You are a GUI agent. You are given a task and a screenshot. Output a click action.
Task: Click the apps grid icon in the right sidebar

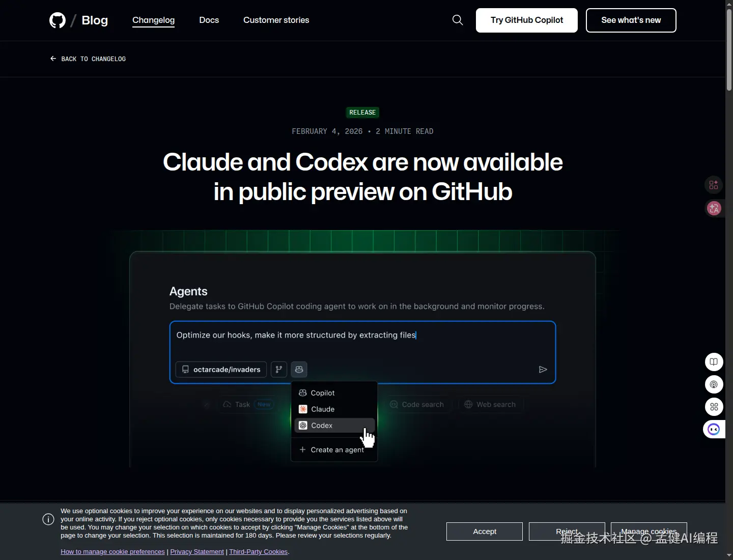coord(714,407)
